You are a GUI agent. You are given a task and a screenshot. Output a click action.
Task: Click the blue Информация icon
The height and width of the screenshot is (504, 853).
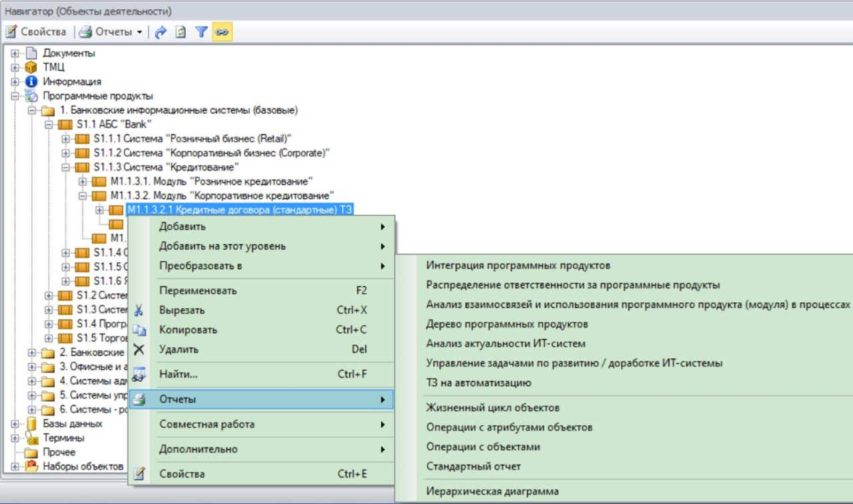click(x=31, y=82)
